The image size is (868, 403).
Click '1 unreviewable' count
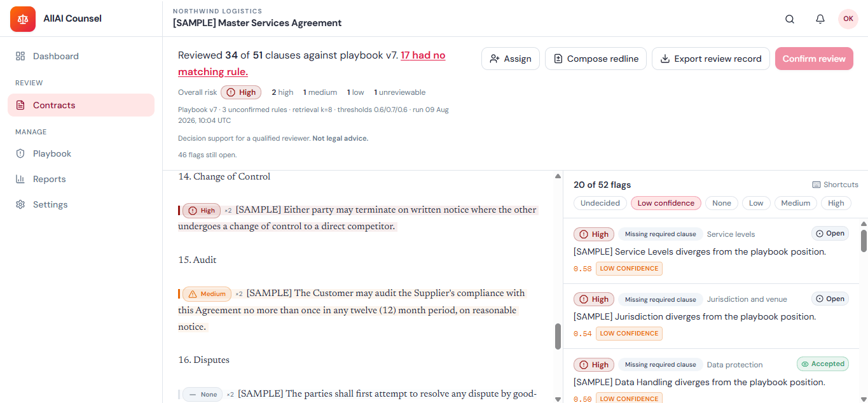coord(399,92)
